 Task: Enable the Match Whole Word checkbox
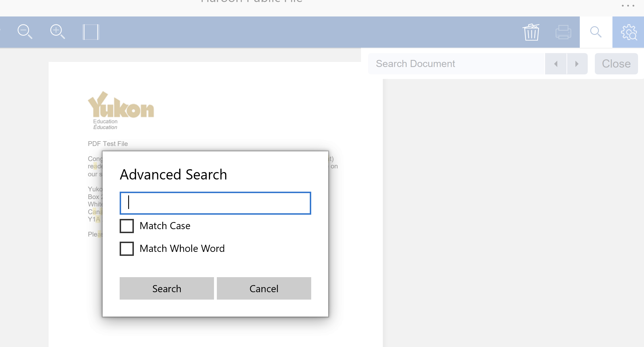(127, 248)
